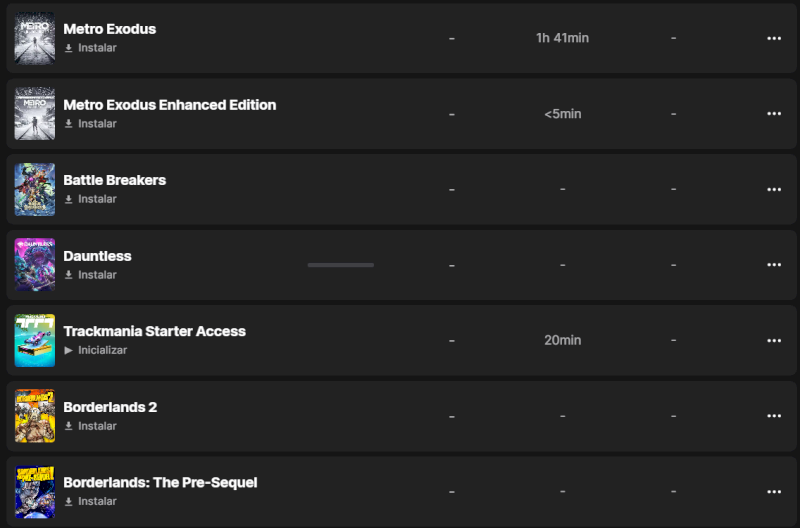Image resolution: width=800 pixels, height=528 pixels.
Task: Click the download icon under Battle Breakers
Action: click(69, 199)
